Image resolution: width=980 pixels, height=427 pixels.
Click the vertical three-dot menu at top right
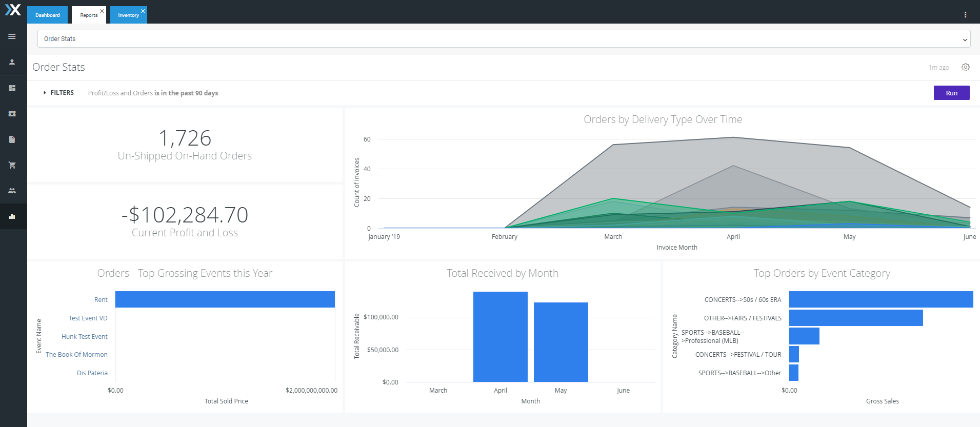[965, 15]
